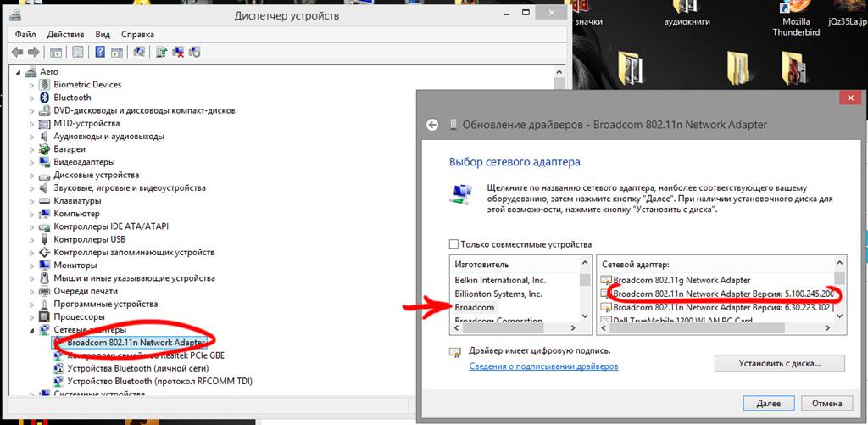Expand the Bluetooth category arrow
868x425 pixels.
[x=32, y=98]
